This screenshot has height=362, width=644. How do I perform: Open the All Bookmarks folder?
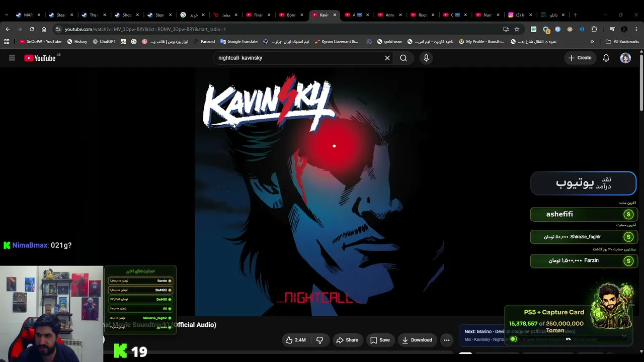(622, 42)
